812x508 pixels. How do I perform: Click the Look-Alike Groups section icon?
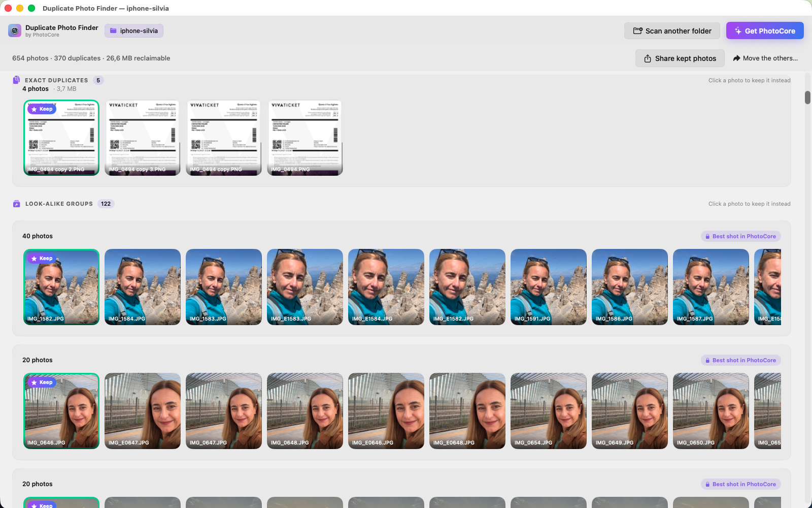[17, 204]
